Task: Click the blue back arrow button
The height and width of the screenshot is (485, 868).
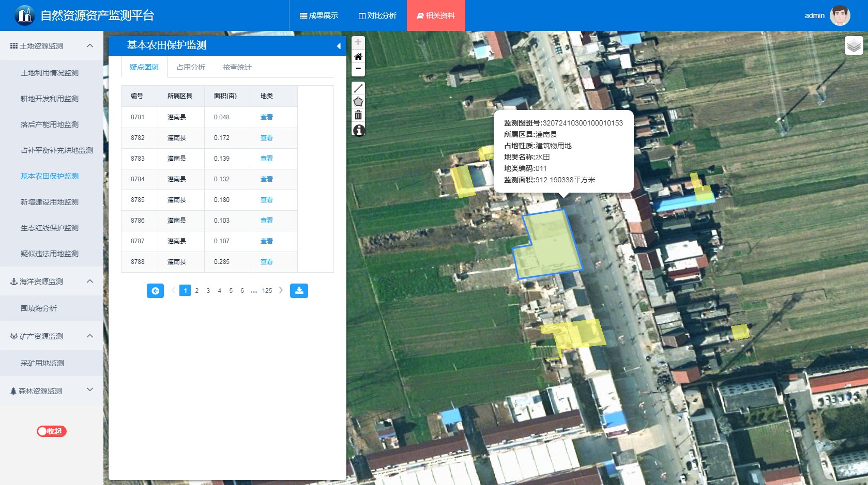Action: (155, 291)
